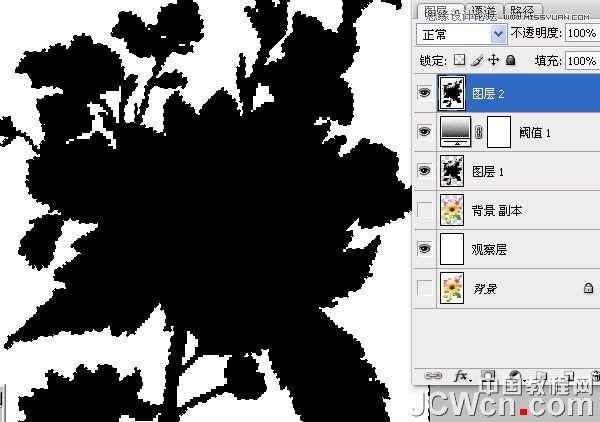Click the 观察层 layer name
This screenshot has height=422, width=600.
[x=489, y=250]
